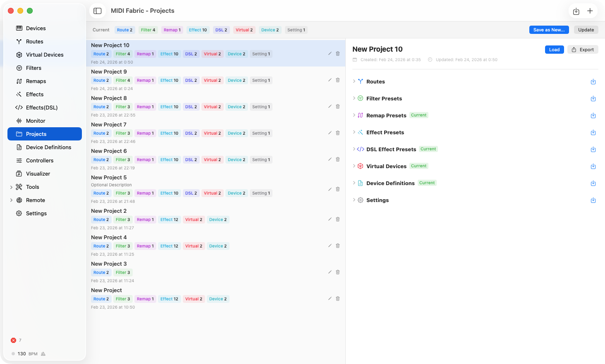605x364 pixels.
Task: Click the Current Virtual 2 tag
Action: click(x=244, y=30)
